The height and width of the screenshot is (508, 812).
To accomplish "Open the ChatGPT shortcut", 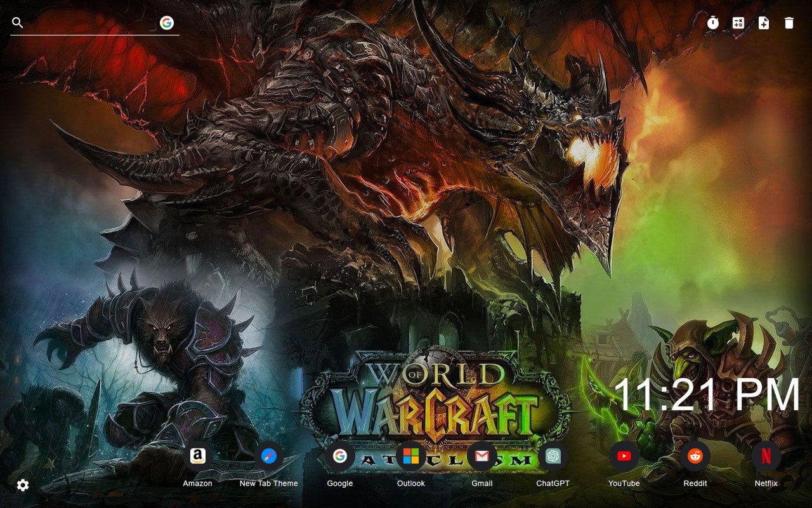I will [x=554, y=455].
